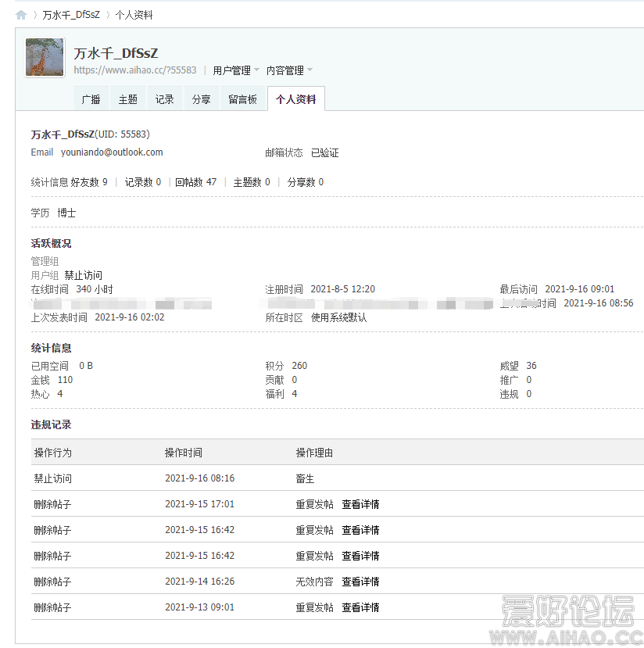Click the home icon in the breadcrumb
644x648 pixels.
pyautogui.click(x=20, y=13)
